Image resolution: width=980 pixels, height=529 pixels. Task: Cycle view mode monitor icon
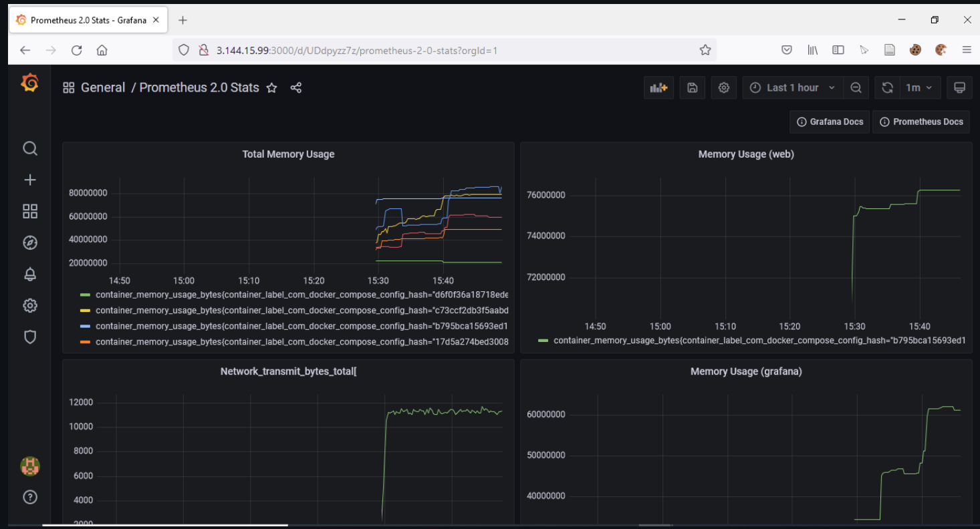(959, 87)
